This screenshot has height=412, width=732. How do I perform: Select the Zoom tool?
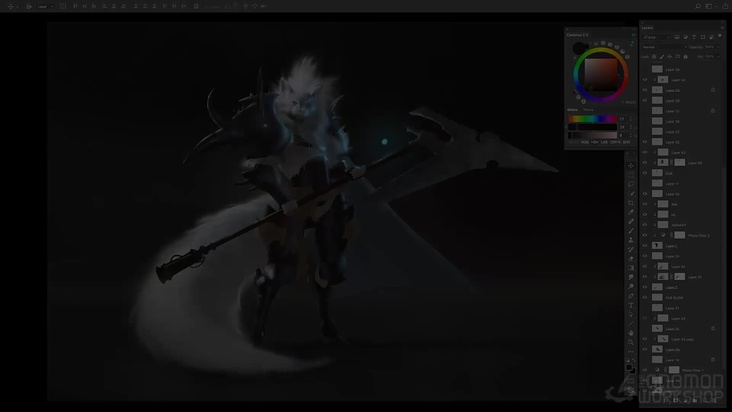coord(631,342)
